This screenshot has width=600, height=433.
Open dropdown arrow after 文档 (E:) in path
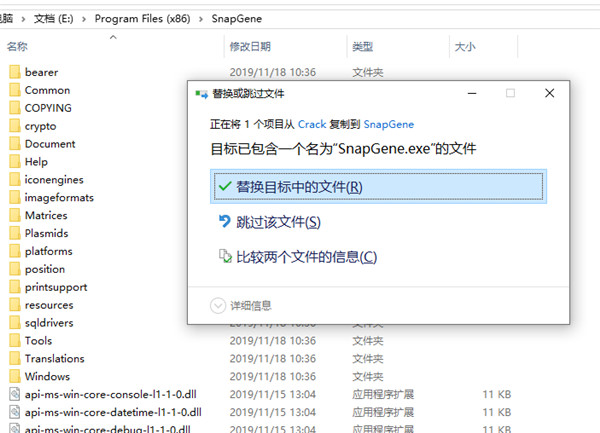tap(84, 19)
